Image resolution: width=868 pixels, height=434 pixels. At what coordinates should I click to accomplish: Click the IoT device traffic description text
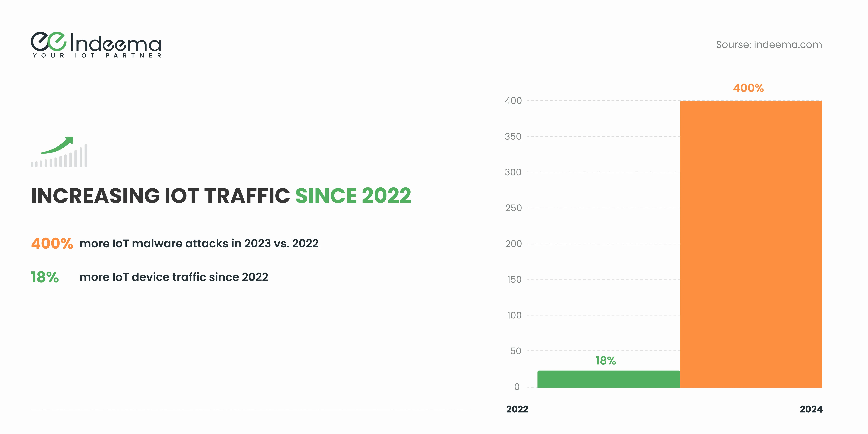click(174, 277)
